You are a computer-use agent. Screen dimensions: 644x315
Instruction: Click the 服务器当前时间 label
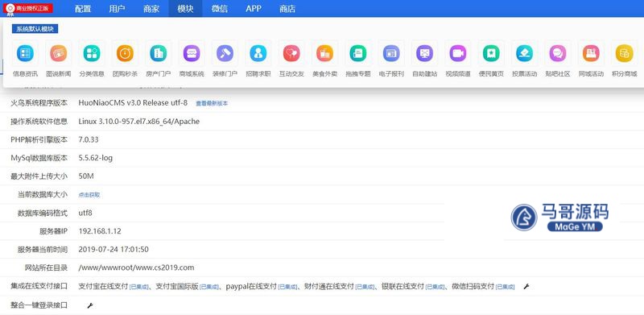(x=43, y=249)
